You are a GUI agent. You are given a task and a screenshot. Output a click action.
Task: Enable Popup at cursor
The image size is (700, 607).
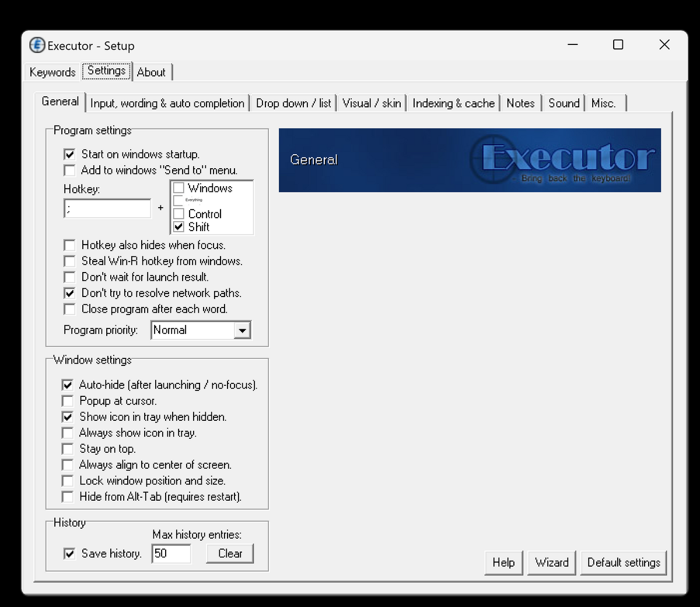tap(68, 401)
